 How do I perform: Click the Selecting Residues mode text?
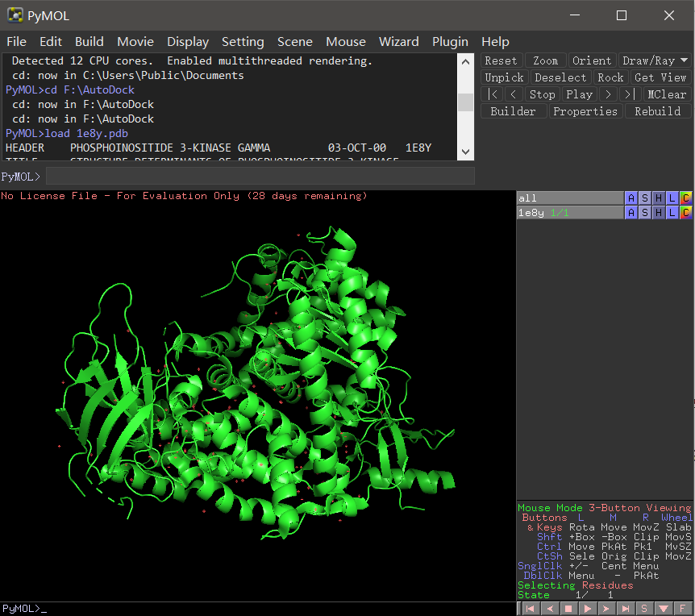pos(576,585)
